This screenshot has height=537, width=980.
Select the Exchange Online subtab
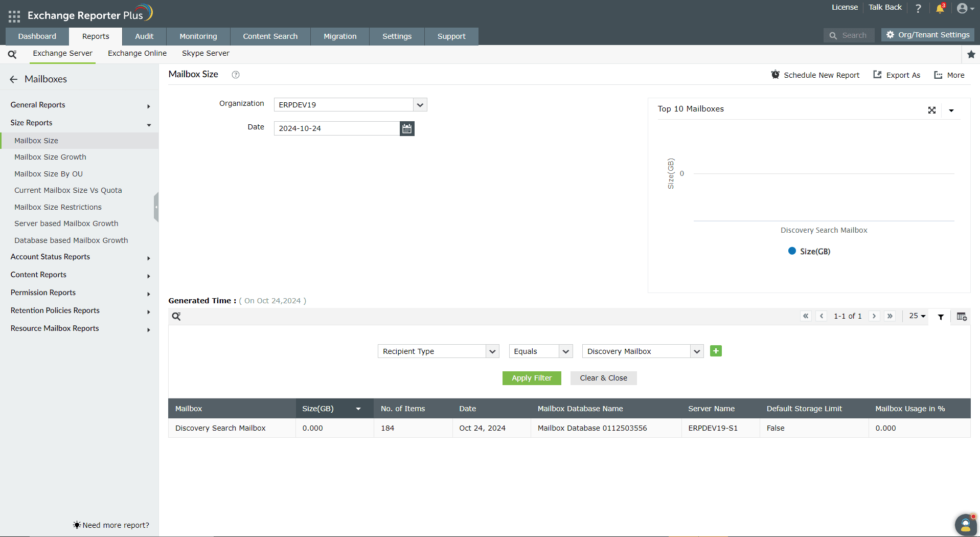[137, 53]
